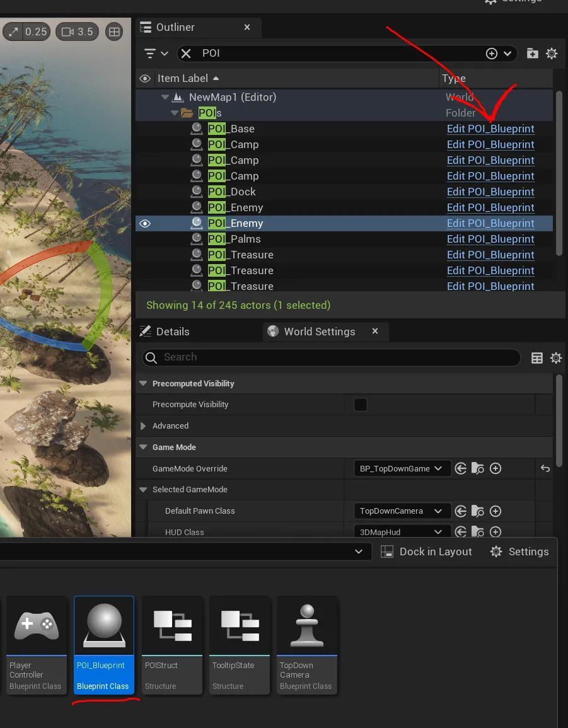
Task: Collapse the POIs folder in Outliner
Action: pos(175,113)
